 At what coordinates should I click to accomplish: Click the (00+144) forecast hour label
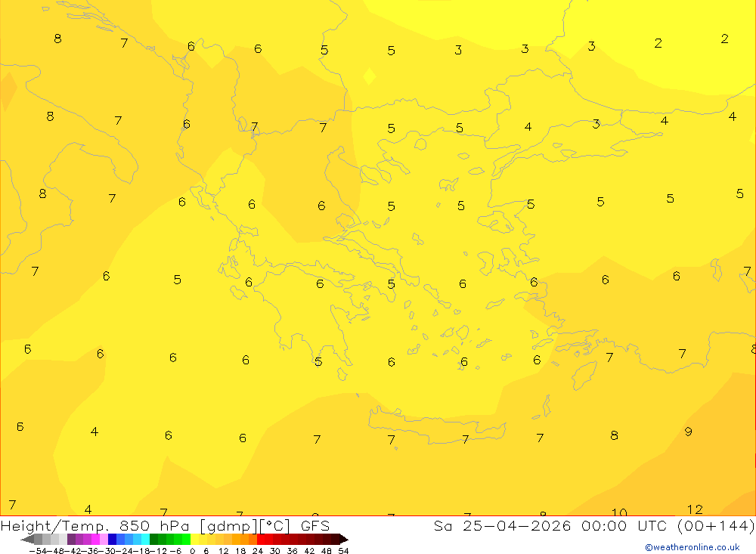[716, 525]
